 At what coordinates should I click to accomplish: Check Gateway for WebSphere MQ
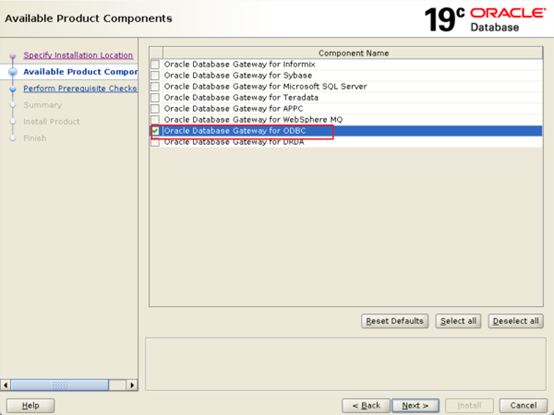pos(155,120)
